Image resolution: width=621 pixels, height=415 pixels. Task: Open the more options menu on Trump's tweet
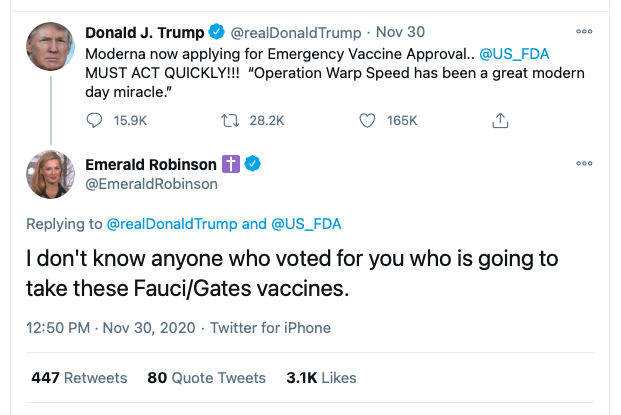coord(583,32)
